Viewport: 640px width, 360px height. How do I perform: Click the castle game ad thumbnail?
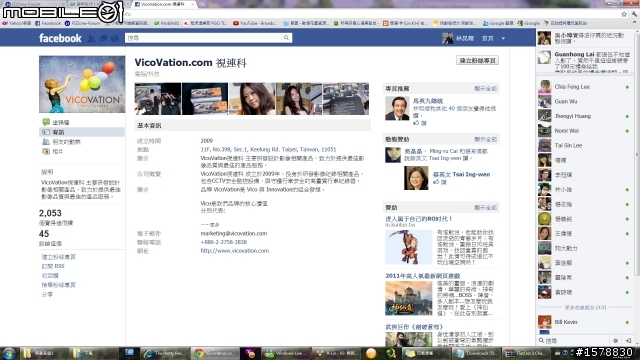pos(408,298)
